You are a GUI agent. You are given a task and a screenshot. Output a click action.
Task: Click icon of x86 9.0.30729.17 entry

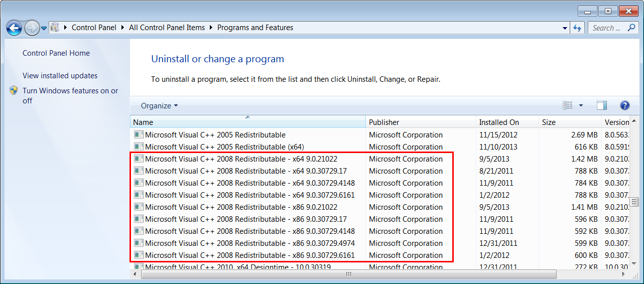139,219
